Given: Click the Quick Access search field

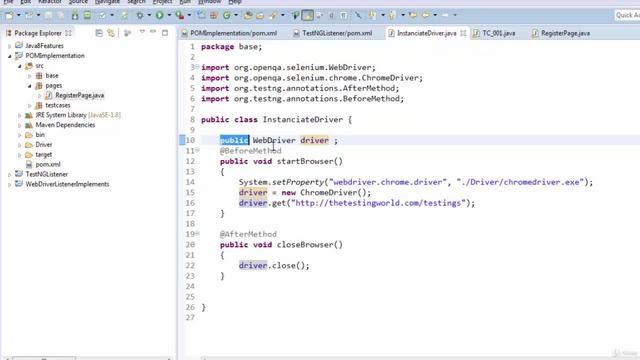Looking at the screenshot, I should [x=627, y=16].
